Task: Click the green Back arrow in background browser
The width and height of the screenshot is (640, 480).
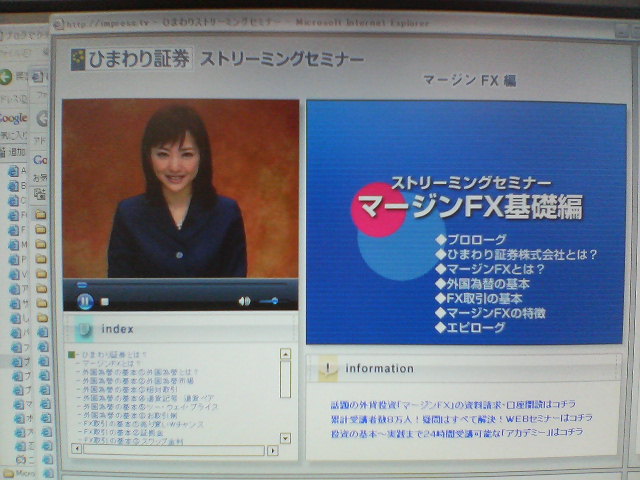Action: coord(6,77)
